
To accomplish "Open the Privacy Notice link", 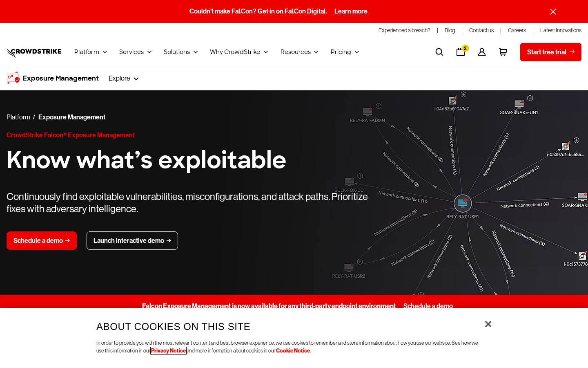I will click(x=168, y=350).
